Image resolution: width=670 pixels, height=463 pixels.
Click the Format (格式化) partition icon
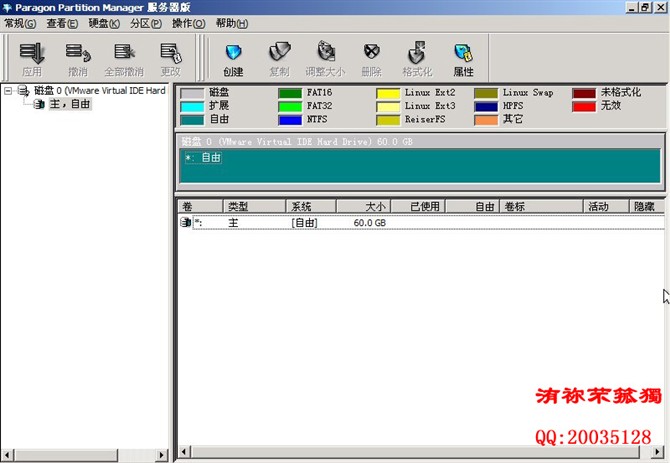pyautogui.click(x=417, y=53)
